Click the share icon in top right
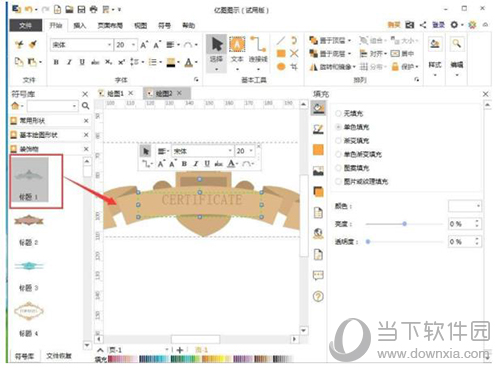This screenshot has height=372, width=500. (x=423, y=25)
